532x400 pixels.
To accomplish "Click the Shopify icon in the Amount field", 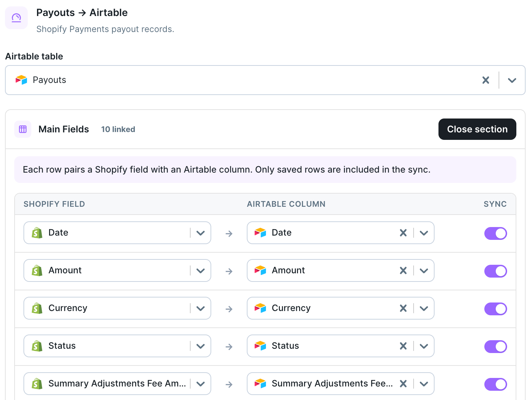I will [37, 270].
